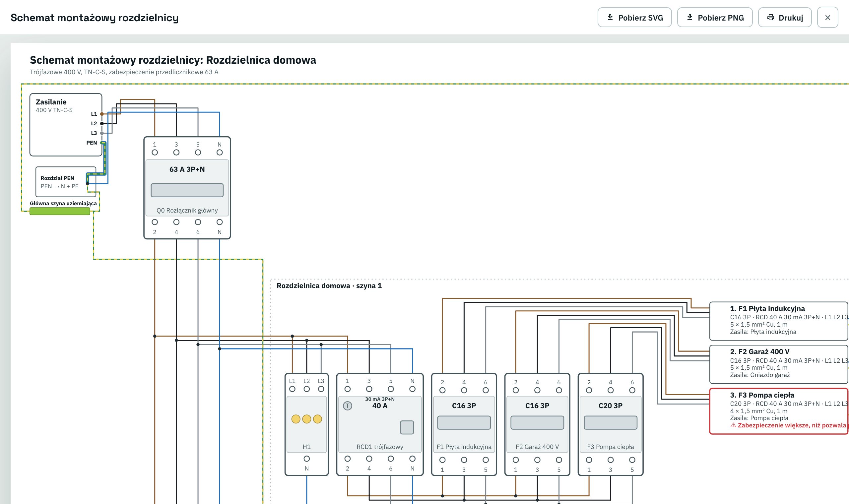The height and width of the screenshot is (504, 849).
Task: Click the green Główna szyna uziemiająca bar
Action: [60, 211]
